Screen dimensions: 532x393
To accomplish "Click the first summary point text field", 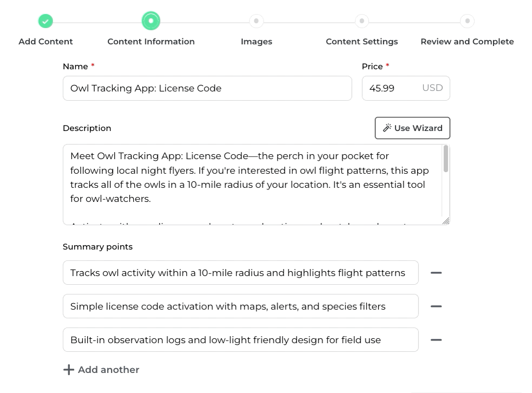I will [240, 273].
